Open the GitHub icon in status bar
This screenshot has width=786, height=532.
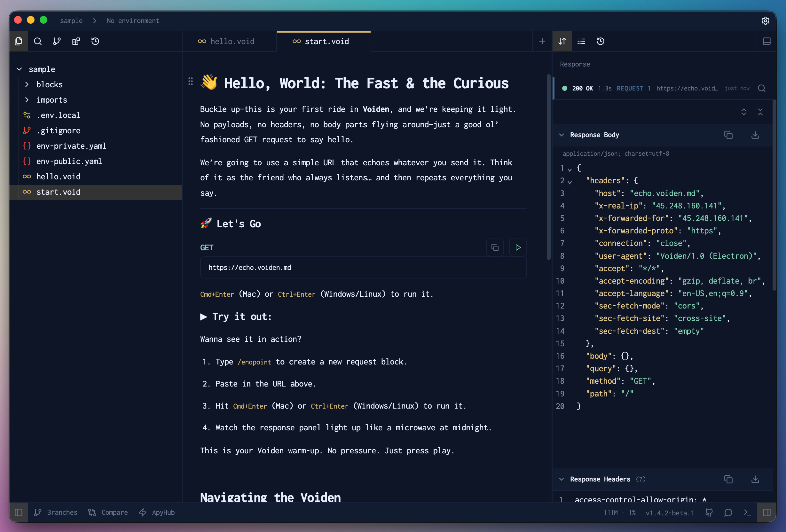(709, 512)
